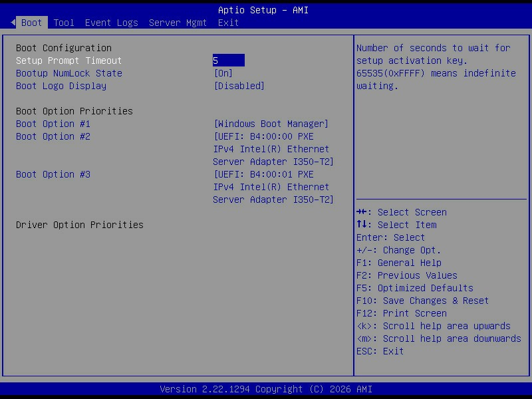This screenshot has width=532, height=399.
Task: Open the B4:00:00 PXE boot option dropdown
Action: (273, 149)
